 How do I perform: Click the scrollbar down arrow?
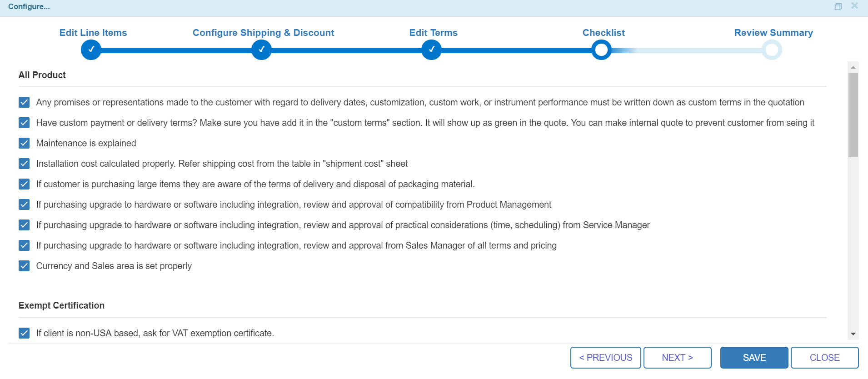click(x=853, y=334)
